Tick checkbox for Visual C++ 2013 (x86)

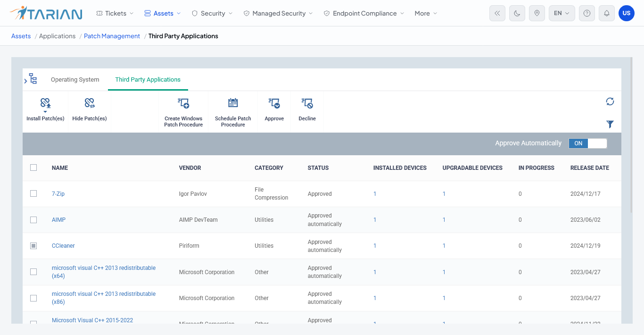(33, 298)
